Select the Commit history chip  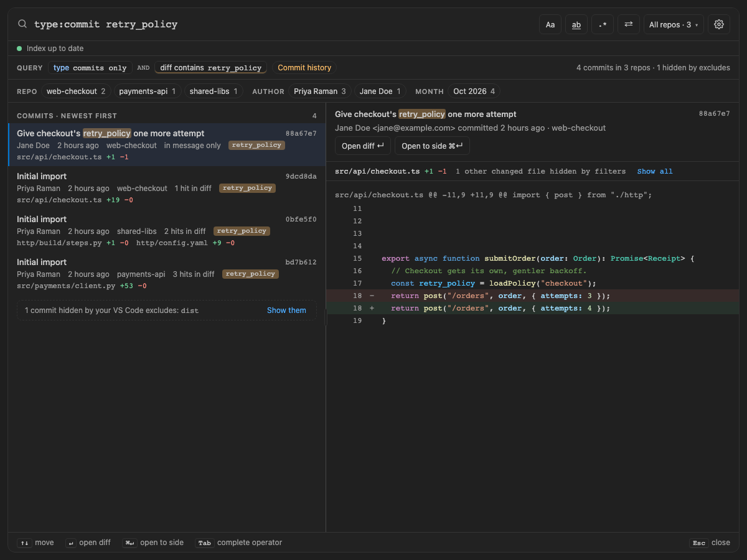[304, 68]
